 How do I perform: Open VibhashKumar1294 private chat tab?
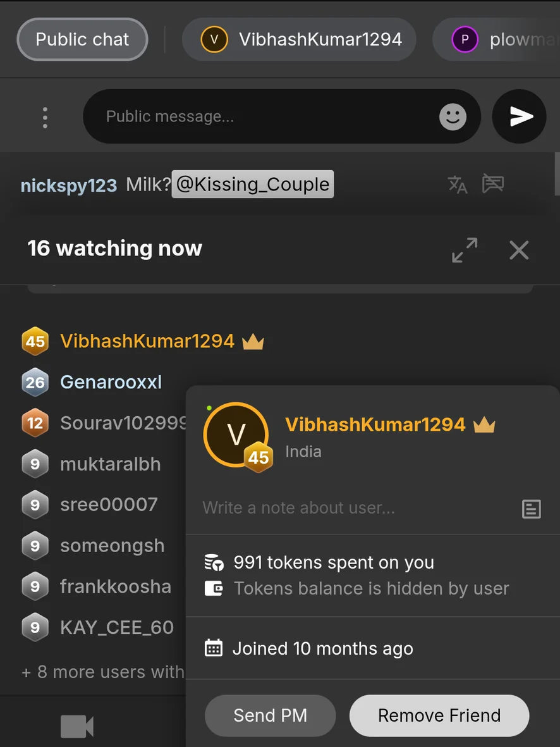click(299, 39)
